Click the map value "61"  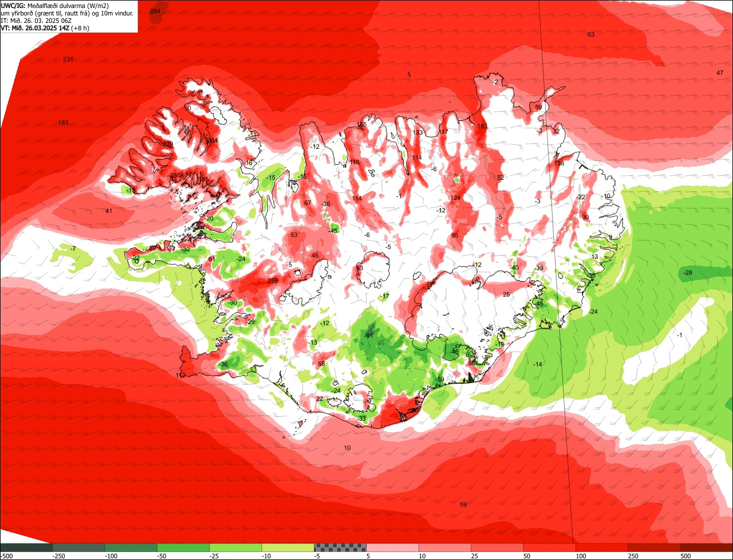[211, 259]
